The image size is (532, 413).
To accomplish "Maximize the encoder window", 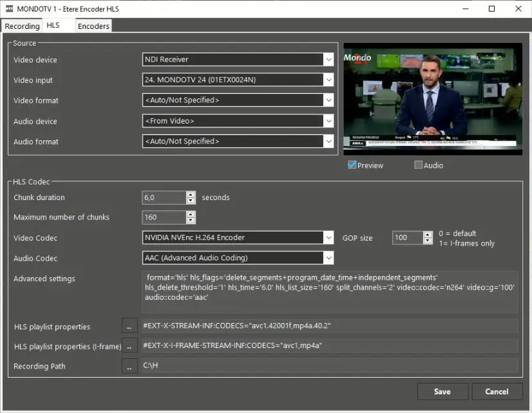I will (491, 9).
